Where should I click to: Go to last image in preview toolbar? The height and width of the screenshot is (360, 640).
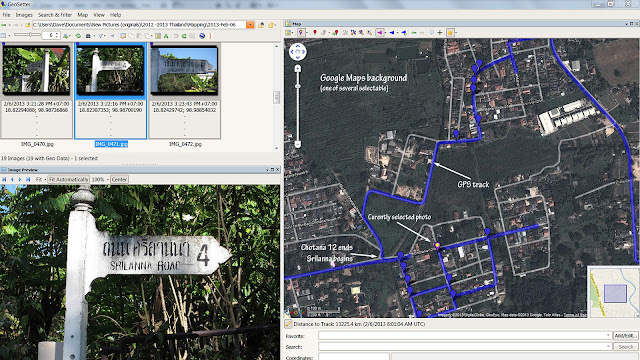pyautogui.click(x=28, y=179)
